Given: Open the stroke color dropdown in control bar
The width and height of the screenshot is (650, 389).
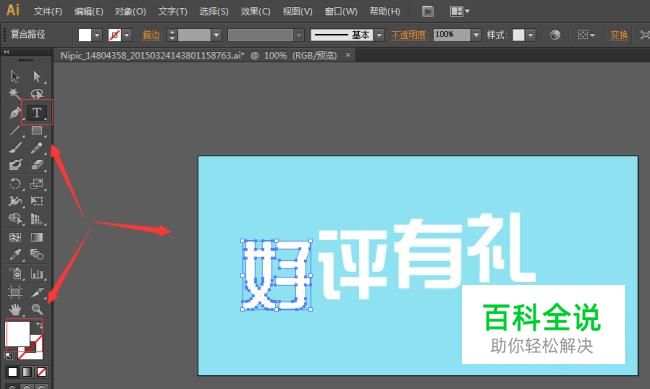Looking at the screenshot, I should point(127,35).
